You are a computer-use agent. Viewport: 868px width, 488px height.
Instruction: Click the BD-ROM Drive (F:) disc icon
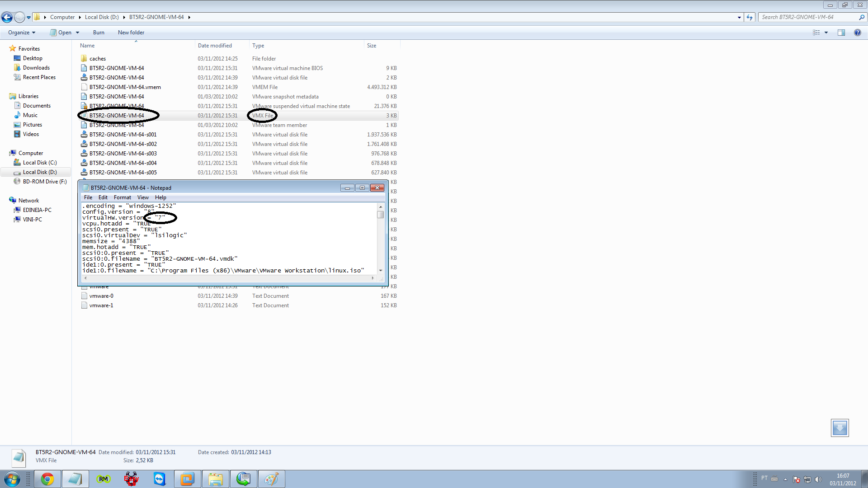17,182
